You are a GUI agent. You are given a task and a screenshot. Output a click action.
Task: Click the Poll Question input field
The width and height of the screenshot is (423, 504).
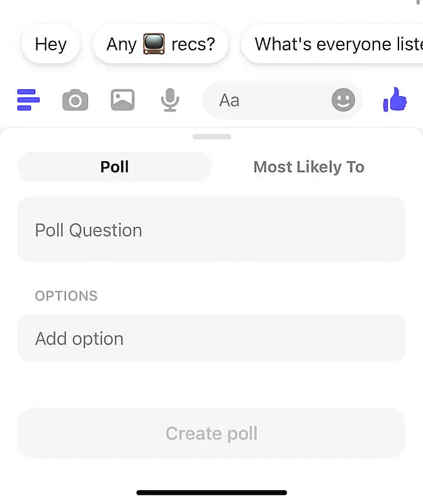[211, 229]
